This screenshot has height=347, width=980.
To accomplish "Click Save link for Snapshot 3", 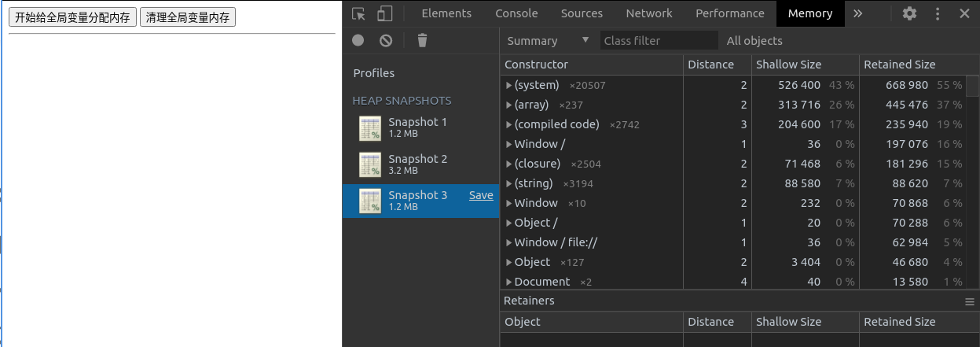I will pos(481,195).
